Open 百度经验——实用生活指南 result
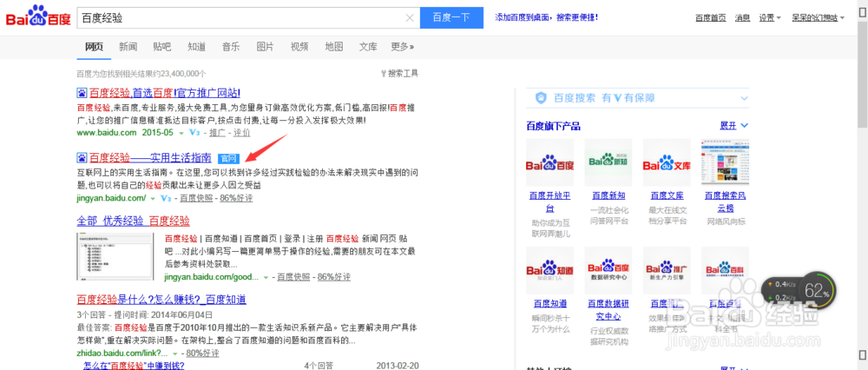The width and height of the screenshot is (868, 370). coord(150,158)
